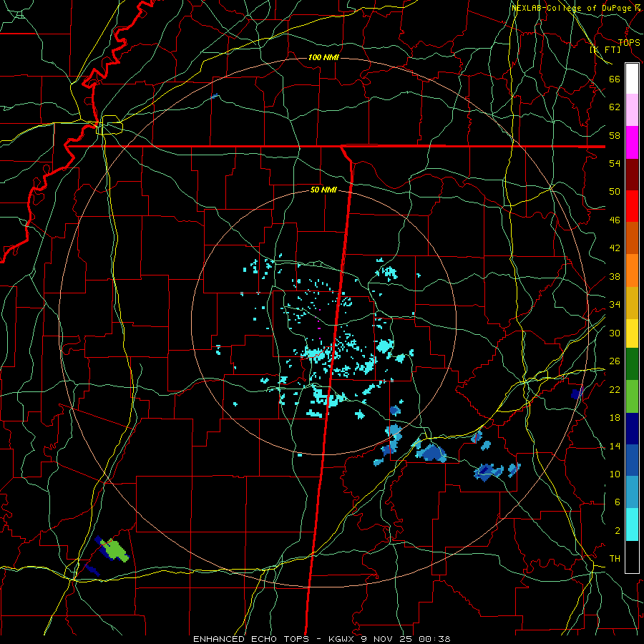The image size is (644, 644).
Task: Click the 18 scale value
Action: point(615,418)
